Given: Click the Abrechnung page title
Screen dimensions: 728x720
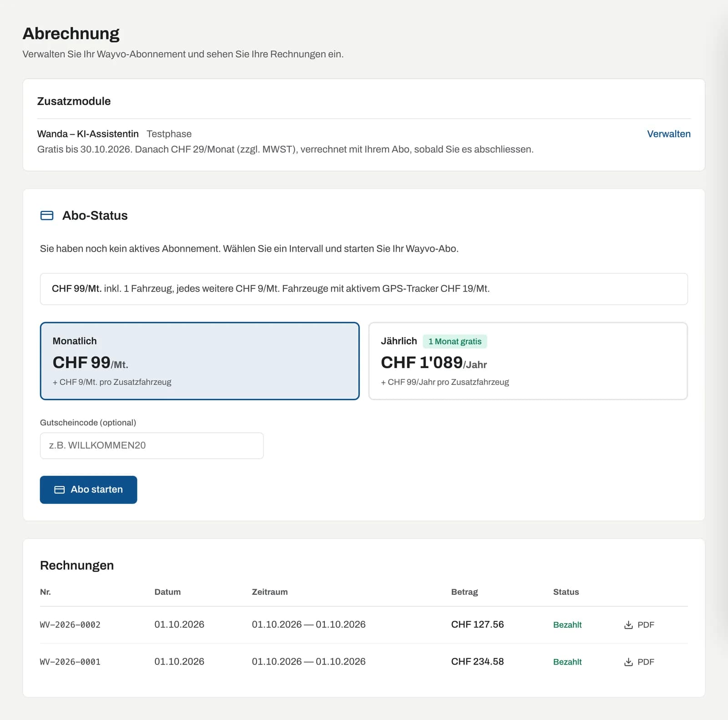Looking at the screenshot, I should click(71, 33).
